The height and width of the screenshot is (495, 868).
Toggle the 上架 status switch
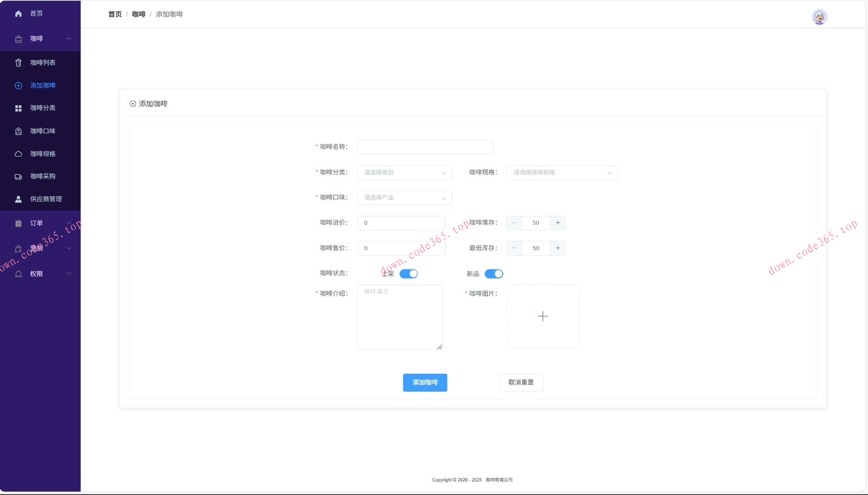click(409, 274)
